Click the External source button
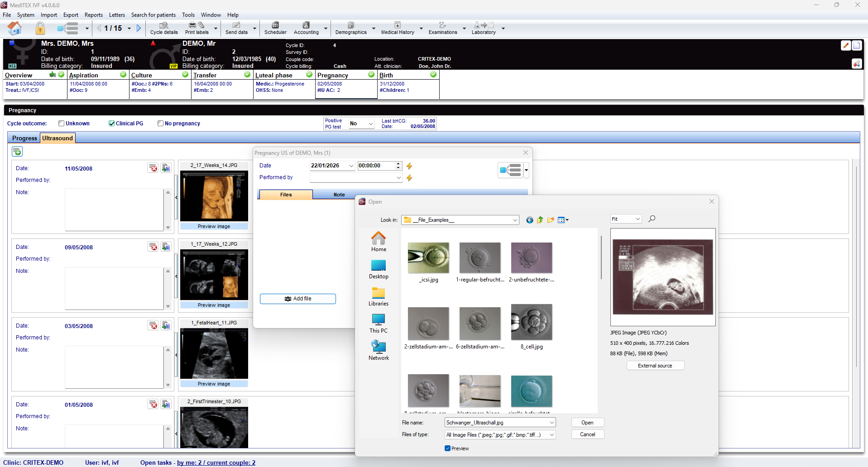This screenshot has width=868, height=467. pos(655,366)
